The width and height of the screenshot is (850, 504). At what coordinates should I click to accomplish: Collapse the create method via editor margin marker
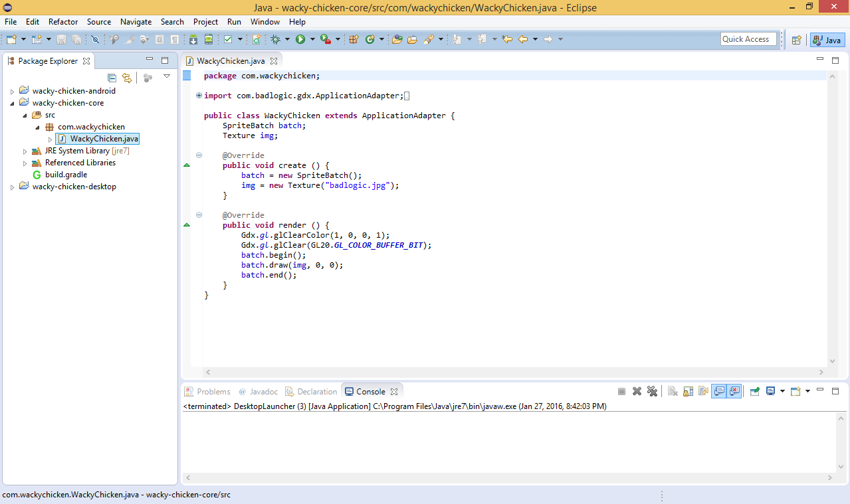pos(198,155)
